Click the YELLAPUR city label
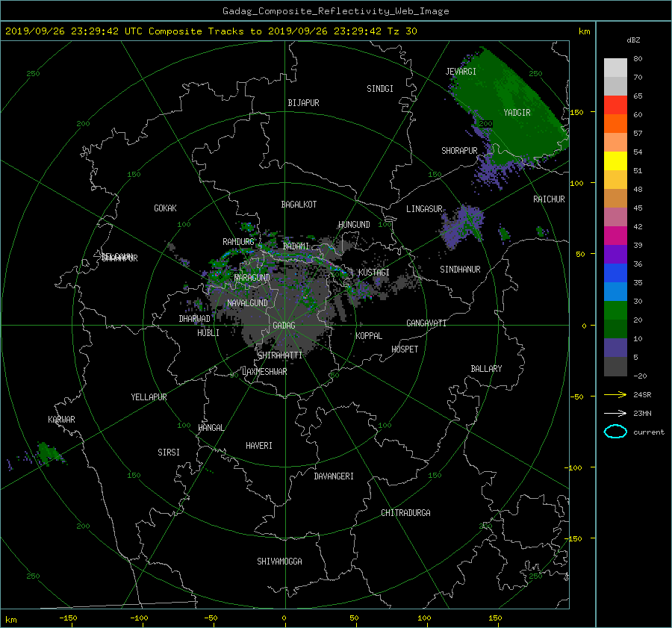The width and height of the screenshot is (672, 628). [x=149, y=397]
